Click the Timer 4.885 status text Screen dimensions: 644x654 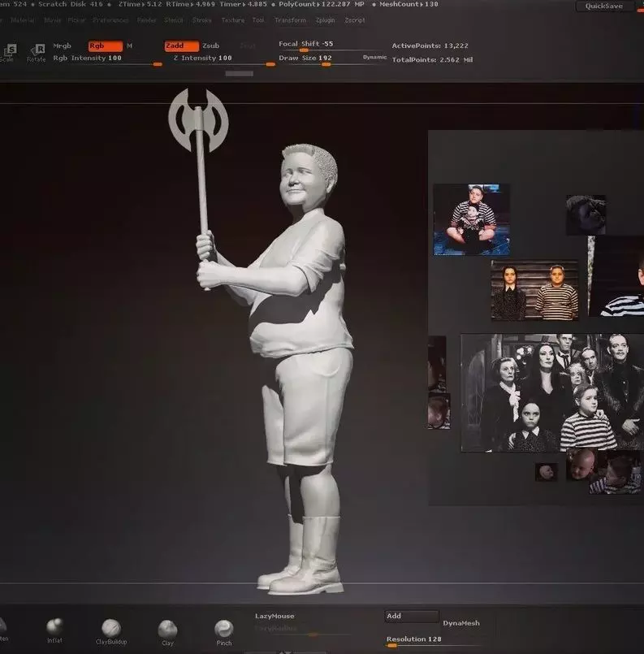click(243, 4)
